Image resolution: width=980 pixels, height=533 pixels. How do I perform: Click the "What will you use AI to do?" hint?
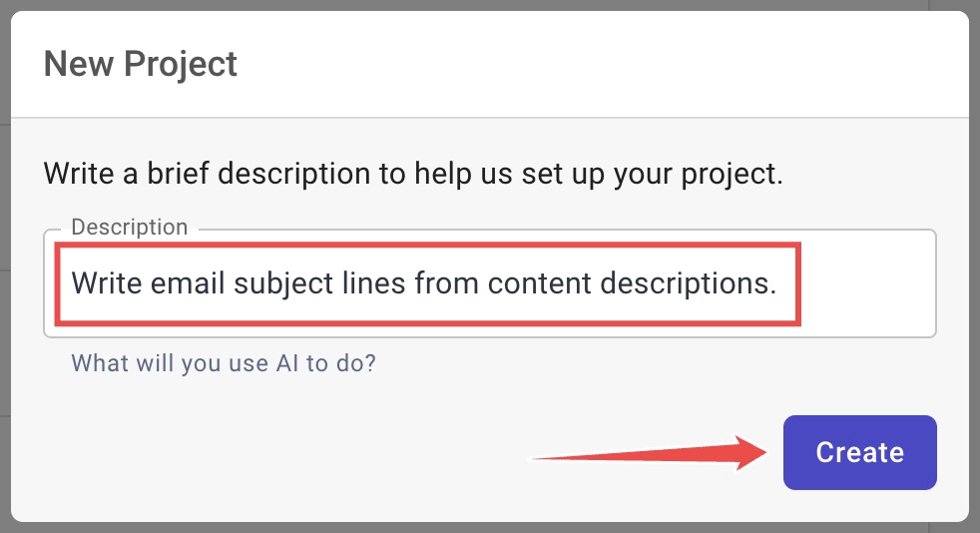pos(224,363)
